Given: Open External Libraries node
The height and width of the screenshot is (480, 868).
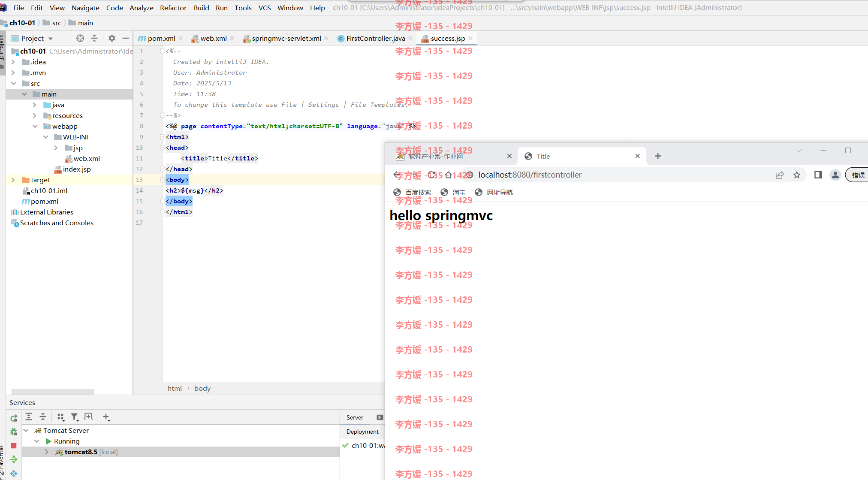Looking at the screenshot, I should coord(42,212).
